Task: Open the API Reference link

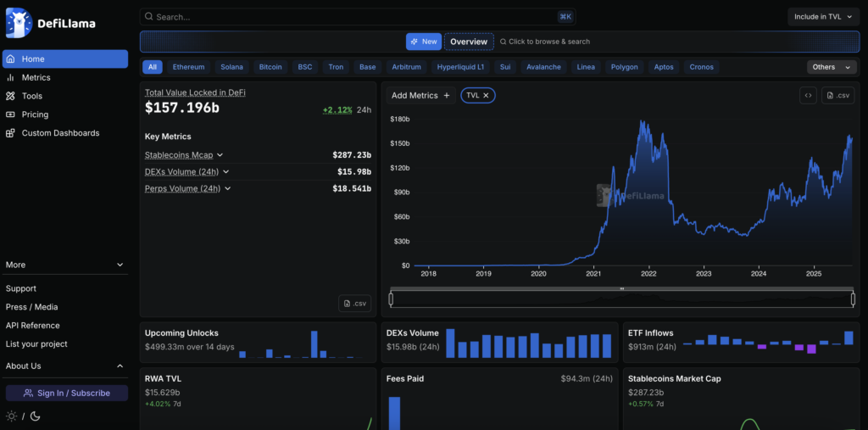Action: [33, 326]
